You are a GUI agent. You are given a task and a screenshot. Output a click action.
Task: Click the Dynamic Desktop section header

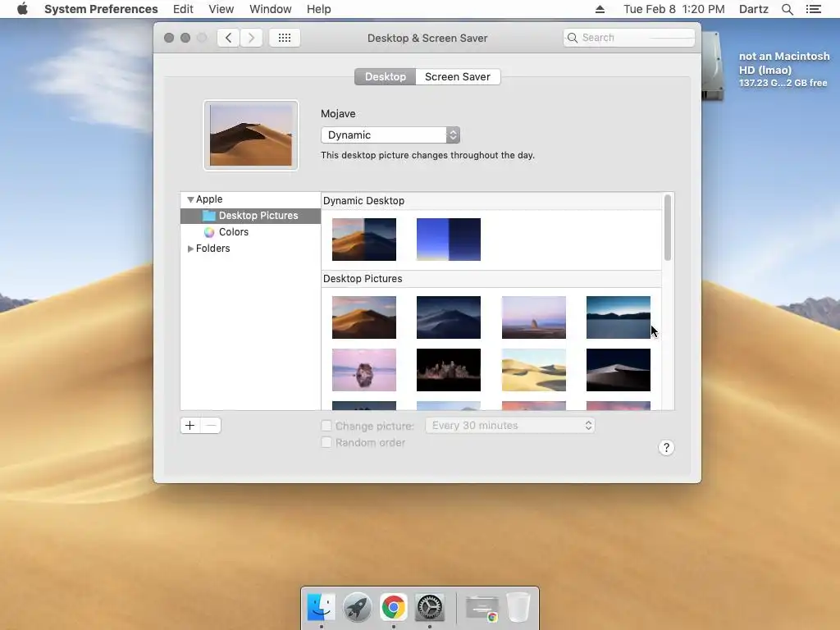tap(363, 201)
